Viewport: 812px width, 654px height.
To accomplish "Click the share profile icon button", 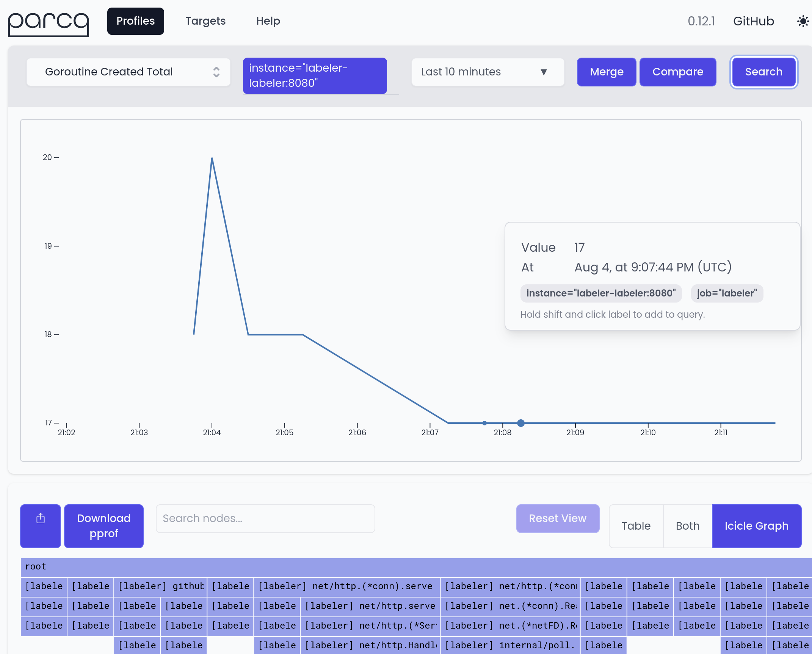I will click(41, 525).
